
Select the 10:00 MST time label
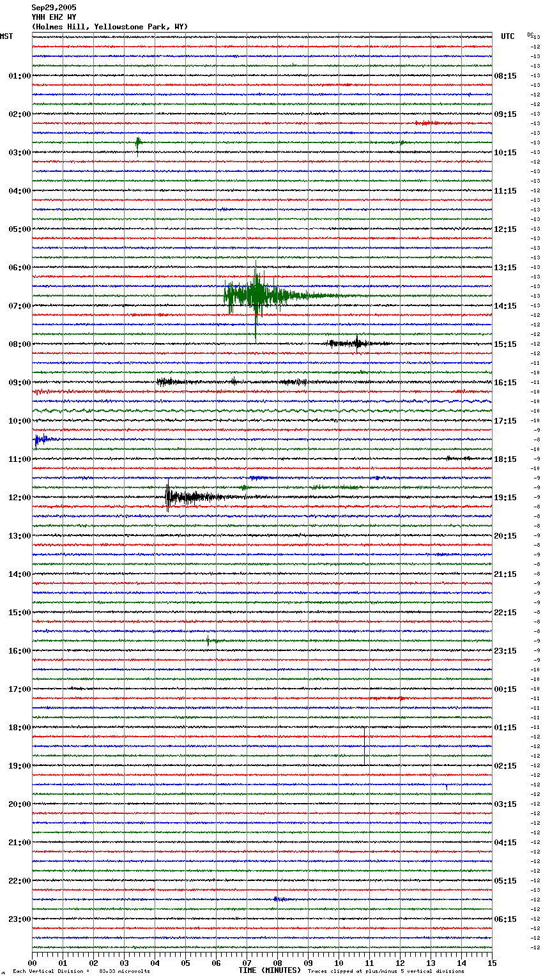(x=20, y=421)
